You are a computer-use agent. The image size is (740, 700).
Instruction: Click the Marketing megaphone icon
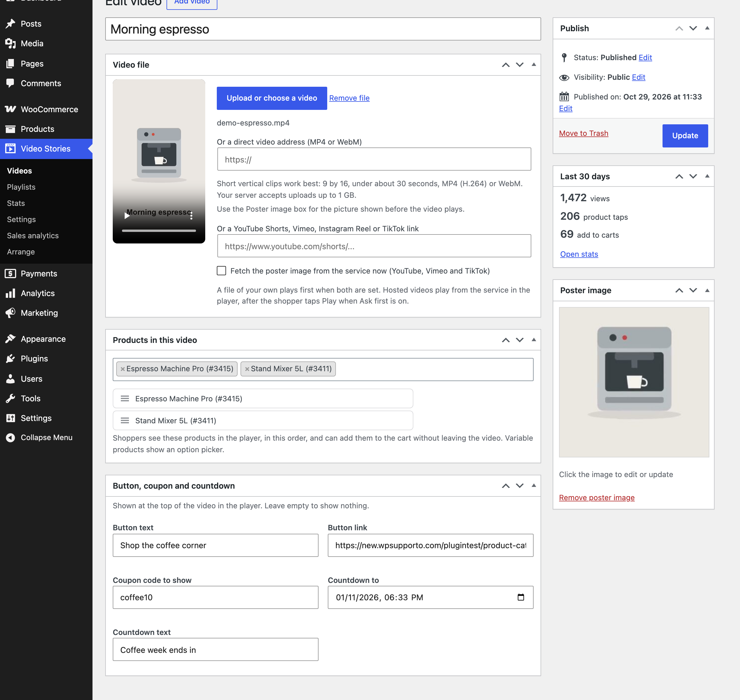[10, 313]
